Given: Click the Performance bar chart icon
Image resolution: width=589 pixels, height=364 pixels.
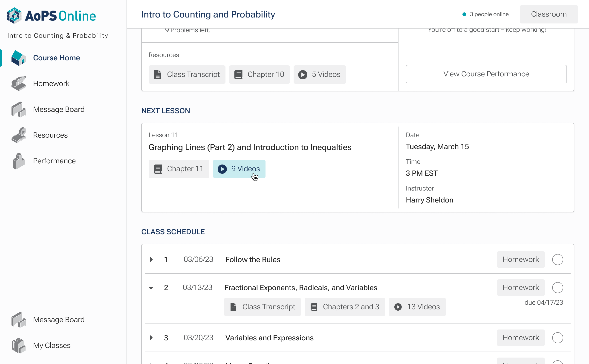Looking at the screenshot, I should (19, 161).
